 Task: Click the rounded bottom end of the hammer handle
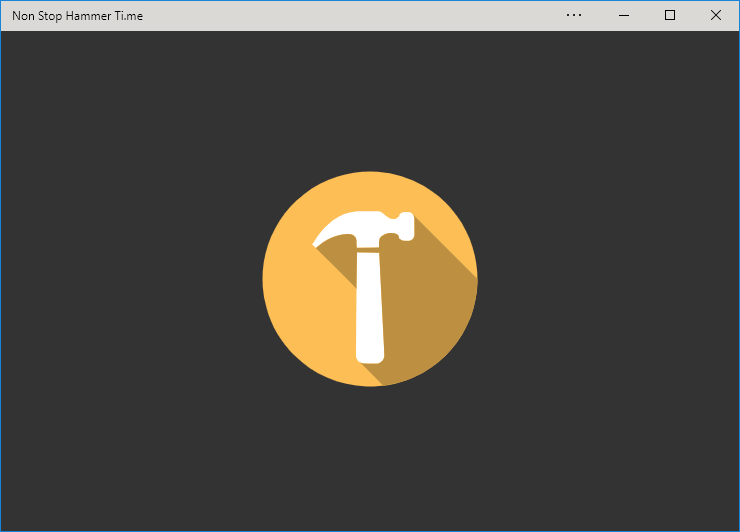[370, 354]
